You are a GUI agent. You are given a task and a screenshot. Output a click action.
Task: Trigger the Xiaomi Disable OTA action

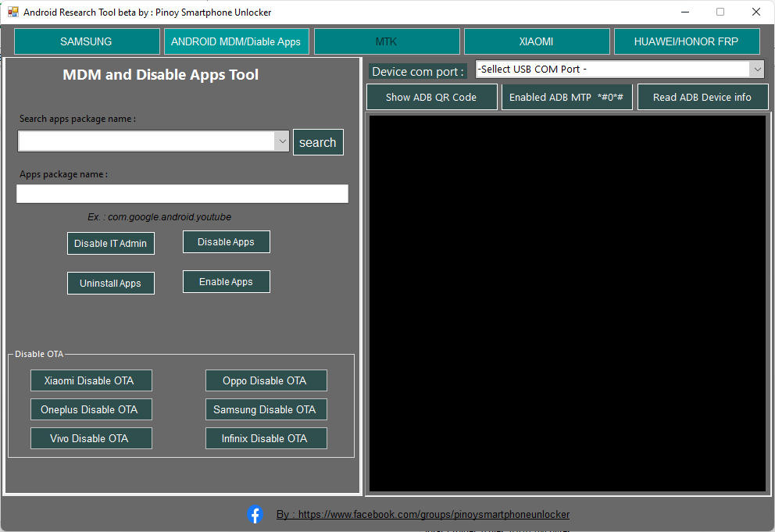91,380
